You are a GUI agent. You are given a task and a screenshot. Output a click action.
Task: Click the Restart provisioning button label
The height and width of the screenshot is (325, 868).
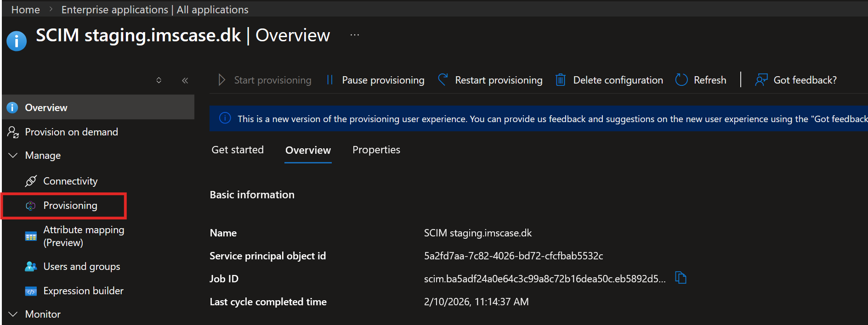point(499,80)
